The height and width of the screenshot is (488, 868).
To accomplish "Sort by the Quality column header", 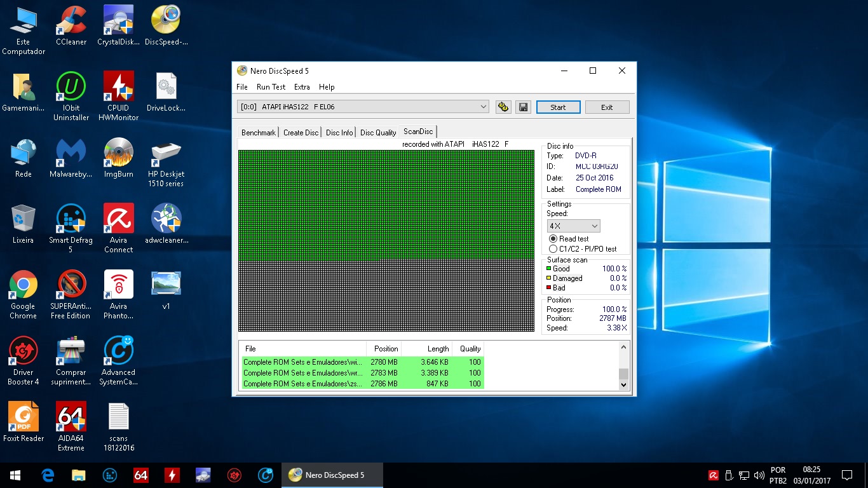I will 468,348.
